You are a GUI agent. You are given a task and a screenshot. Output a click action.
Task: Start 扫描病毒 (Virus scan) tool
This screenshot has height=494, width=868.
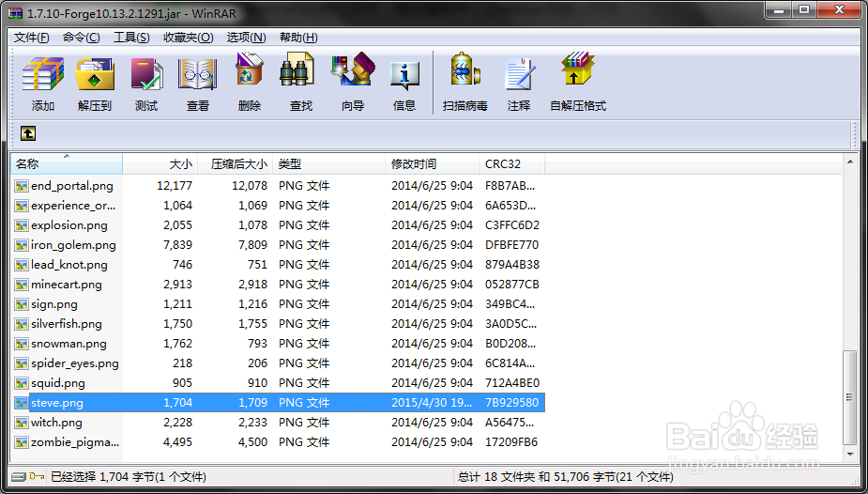[x=465, y=70]
